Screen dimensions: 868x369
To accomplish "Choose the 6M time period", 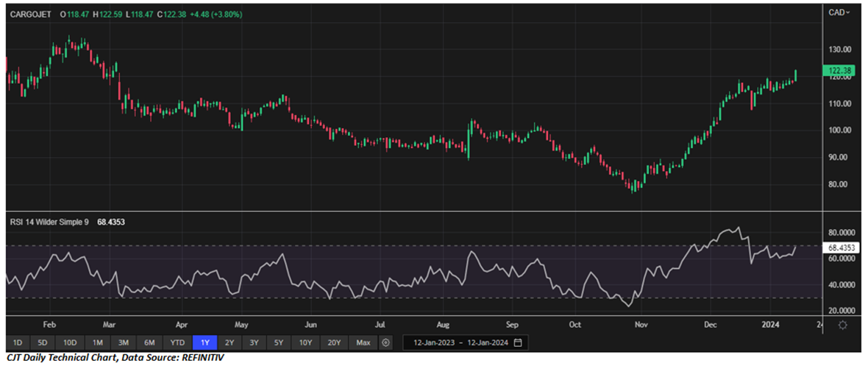I will tap(149, 343).
